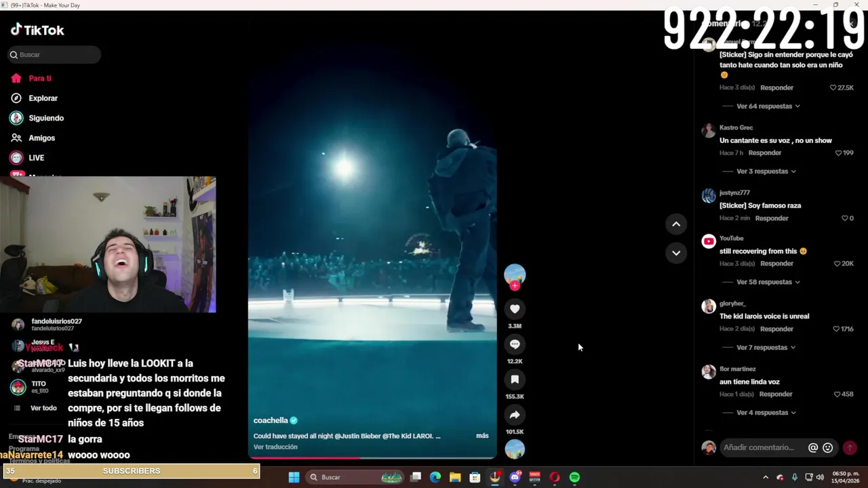This screenshot has width=868, height=488.
Task: Focus the TikTok Buscar search field
Action: pos(54,54)
